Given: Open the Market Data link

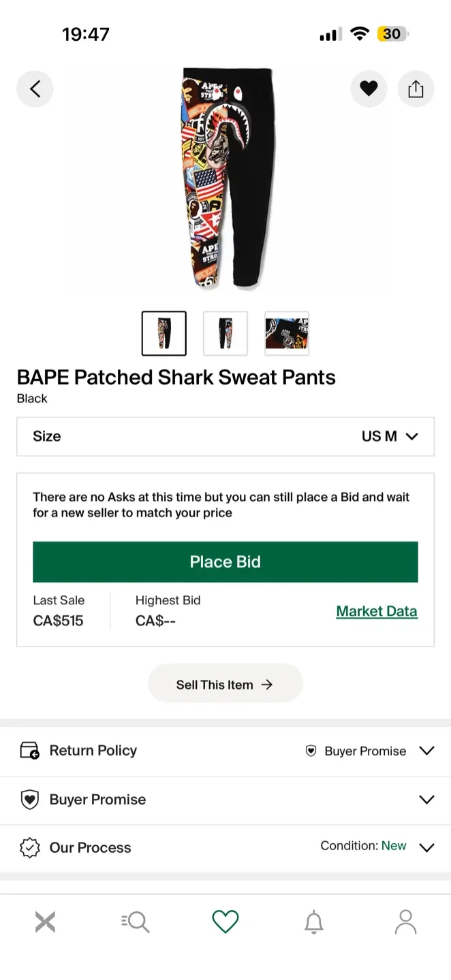Looking at the screenshot, I should pyautogui.click(x=377, y=611).
